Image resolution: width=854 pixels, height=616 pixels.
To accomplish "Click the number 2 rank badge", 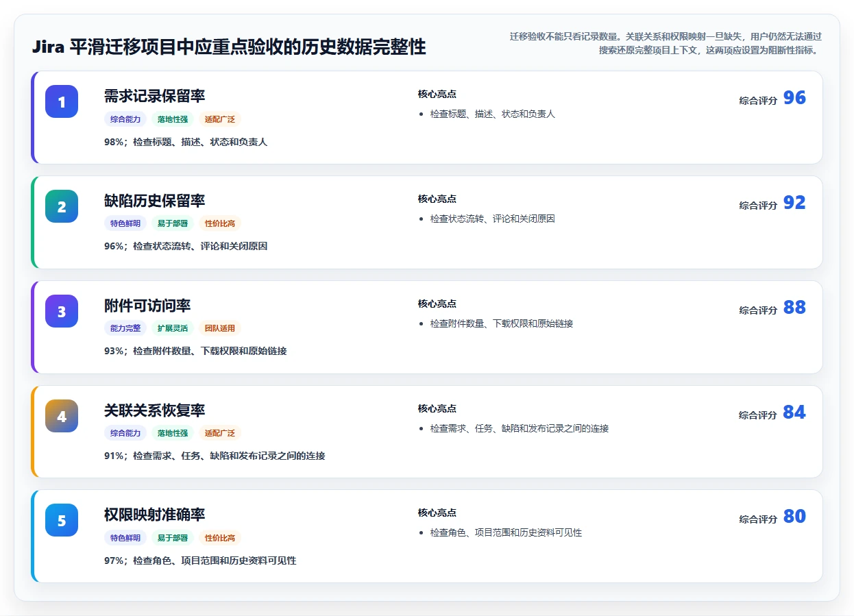I will [x=62, y=206].
